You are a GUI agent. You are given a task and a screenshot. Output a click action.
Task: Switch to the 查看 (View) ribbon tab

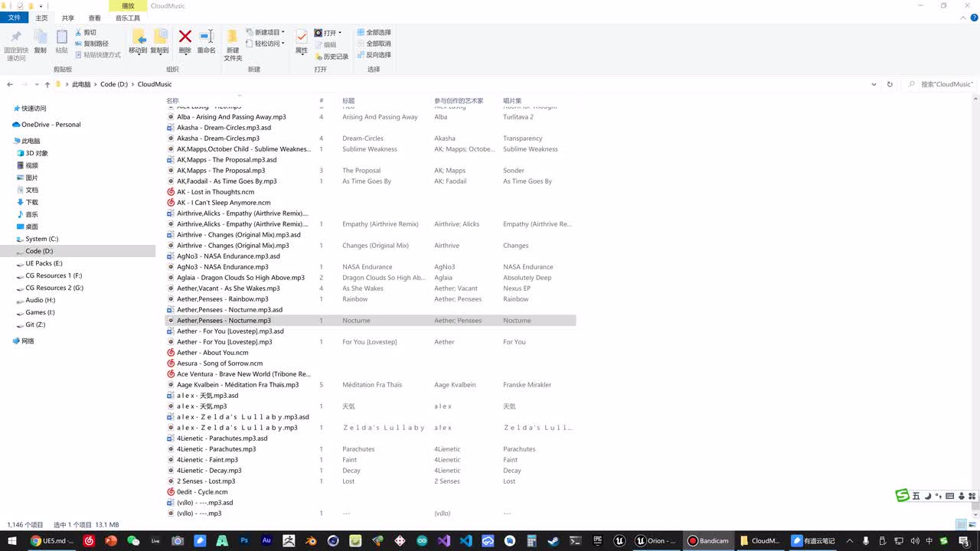coord(94,18)
